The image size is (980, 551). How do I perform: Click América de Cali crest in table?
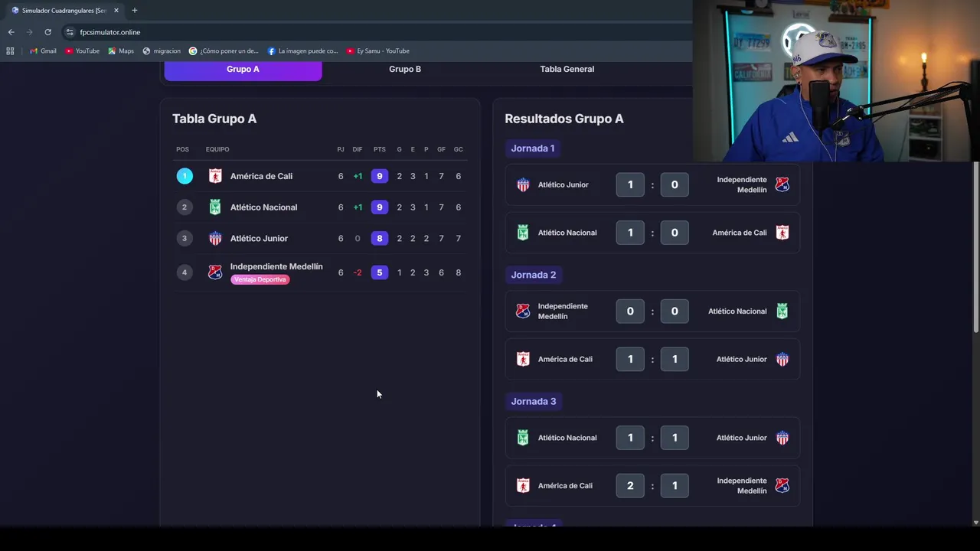pyautogui.click(x=215, y=176)
